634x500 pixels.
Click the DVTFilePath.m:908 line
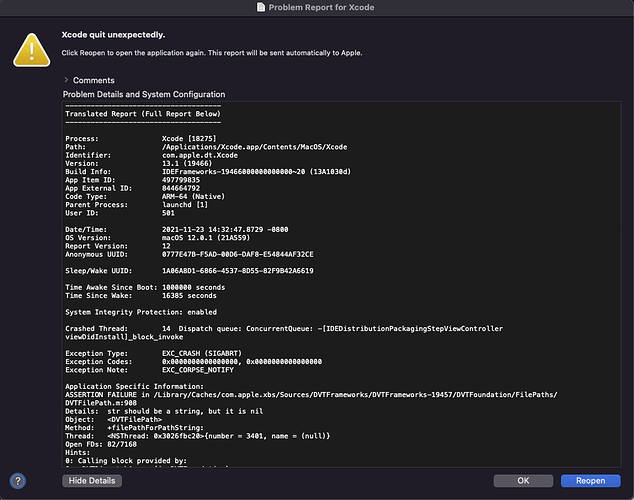click(x=101, y=403)
